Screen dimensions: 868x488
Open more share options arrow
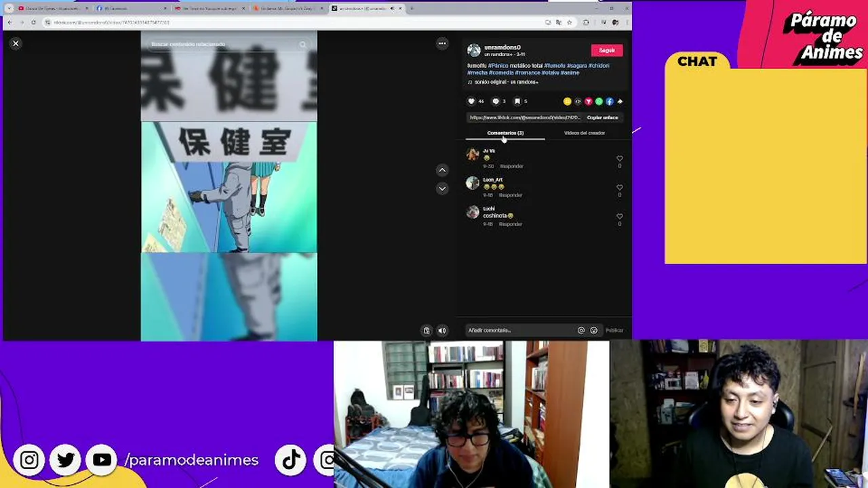620,102
